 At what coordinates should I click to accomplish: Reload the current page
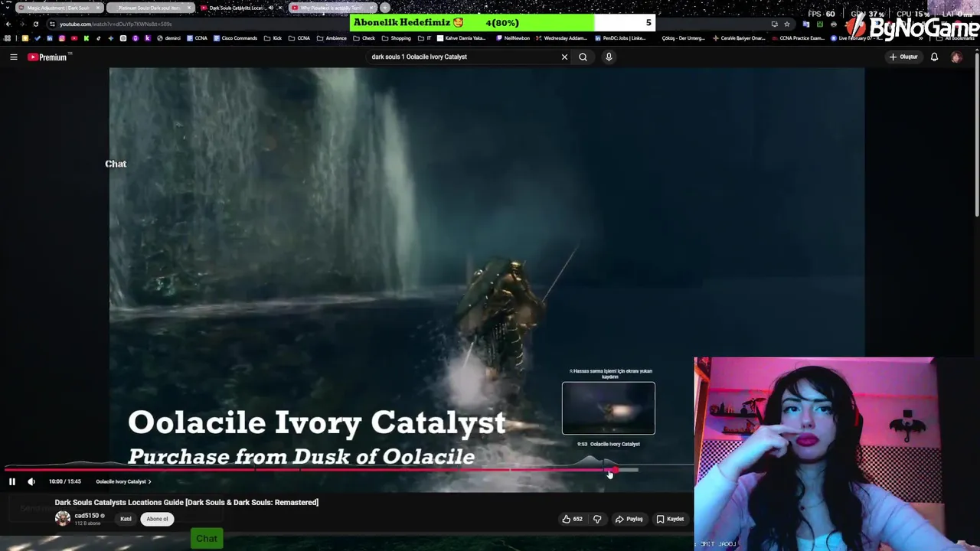pyautogui.click(x=35, y=24)
